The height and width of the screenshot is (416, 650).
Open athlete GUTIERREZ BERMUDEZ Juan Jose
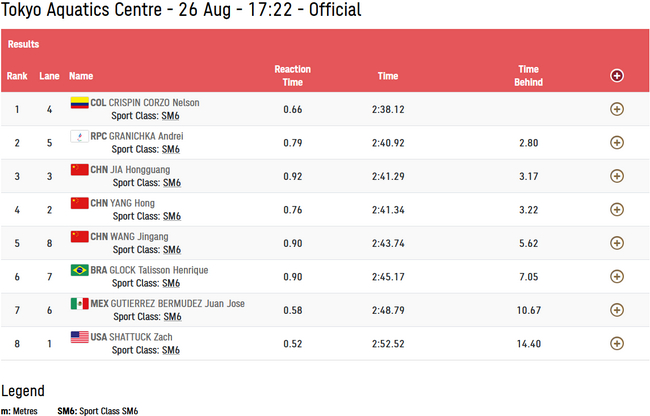coord(177,304)
